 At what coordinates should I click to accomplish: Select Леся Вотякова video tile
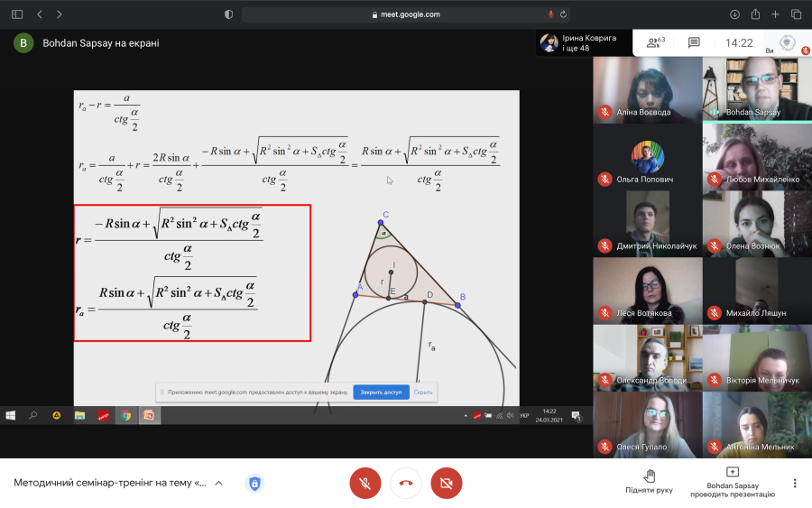point(647,291)
